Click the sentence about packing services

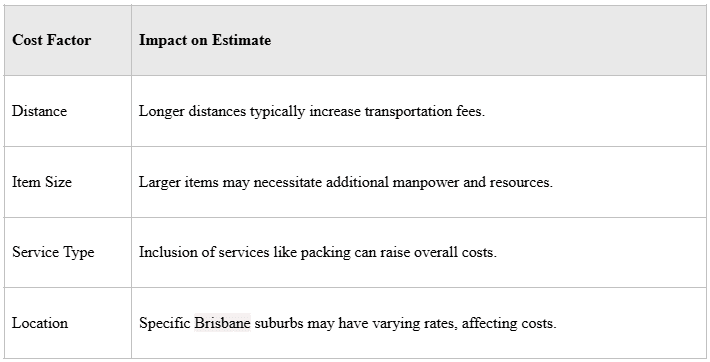click(317, 252)
